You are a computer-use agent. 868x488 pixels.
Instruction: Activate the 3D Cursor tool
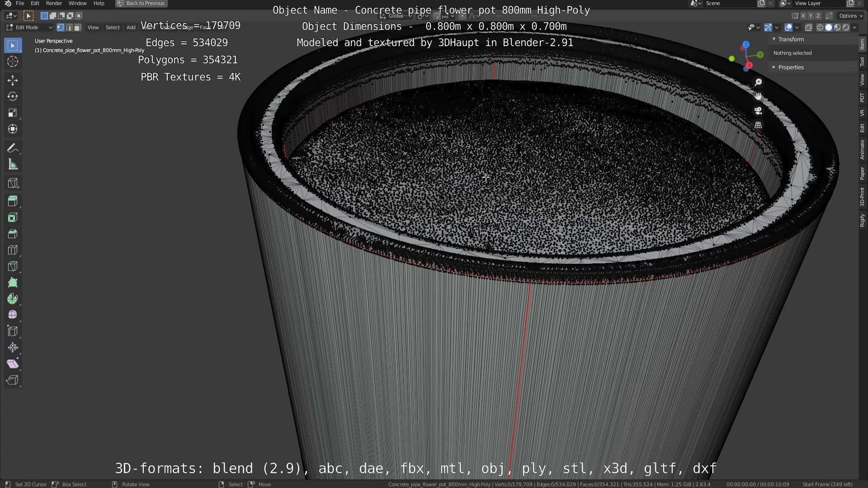pyautogui.click(x=13, y=61)
